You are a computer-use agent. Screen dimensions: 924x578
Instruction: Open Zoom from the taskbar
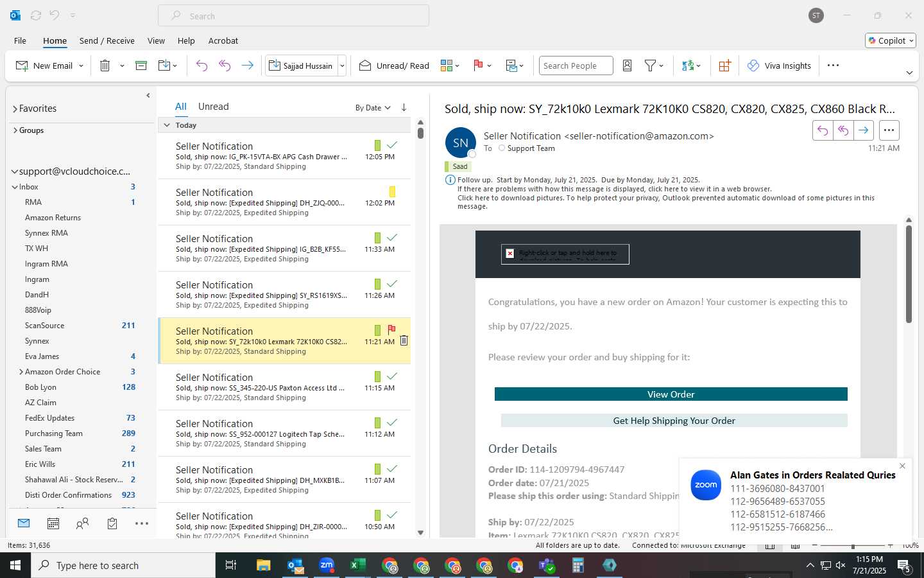click(327, 565)
